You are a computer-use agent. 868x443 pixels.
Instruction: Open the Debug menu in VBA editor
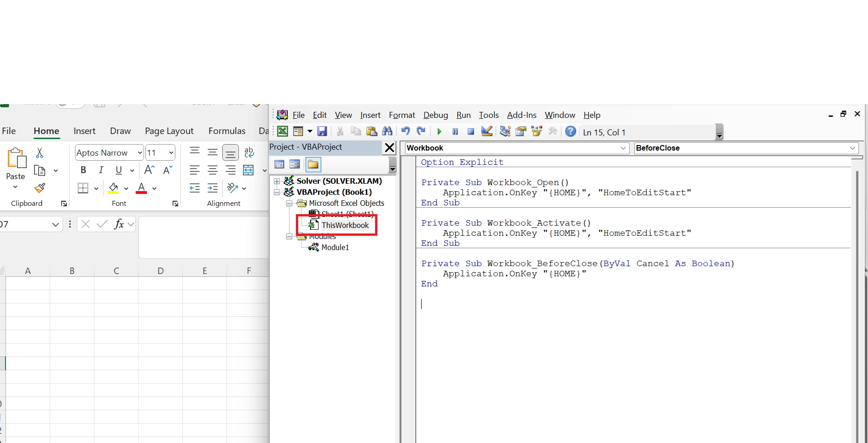pyautogui.click(x=435, y=115)
